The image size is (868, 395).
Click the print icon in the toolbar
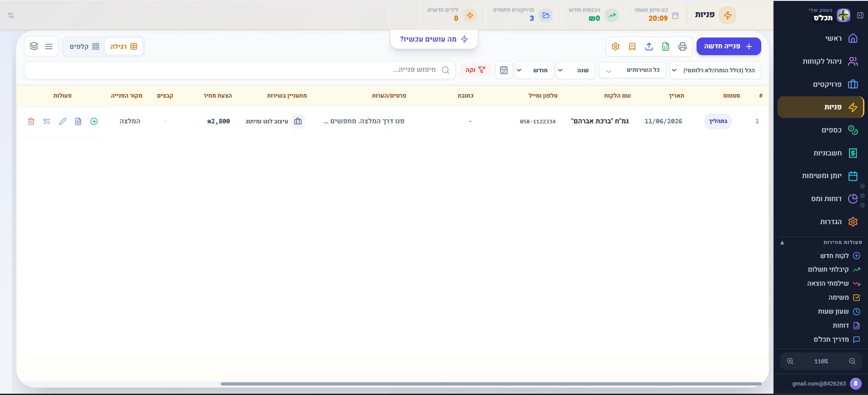coord(682,47)
